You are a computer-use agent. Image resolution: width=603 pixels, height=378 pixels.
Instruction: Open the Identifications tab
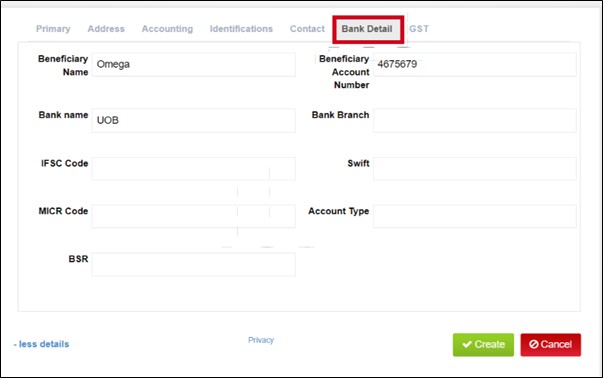pyautogui.click(x=241, y=29)
